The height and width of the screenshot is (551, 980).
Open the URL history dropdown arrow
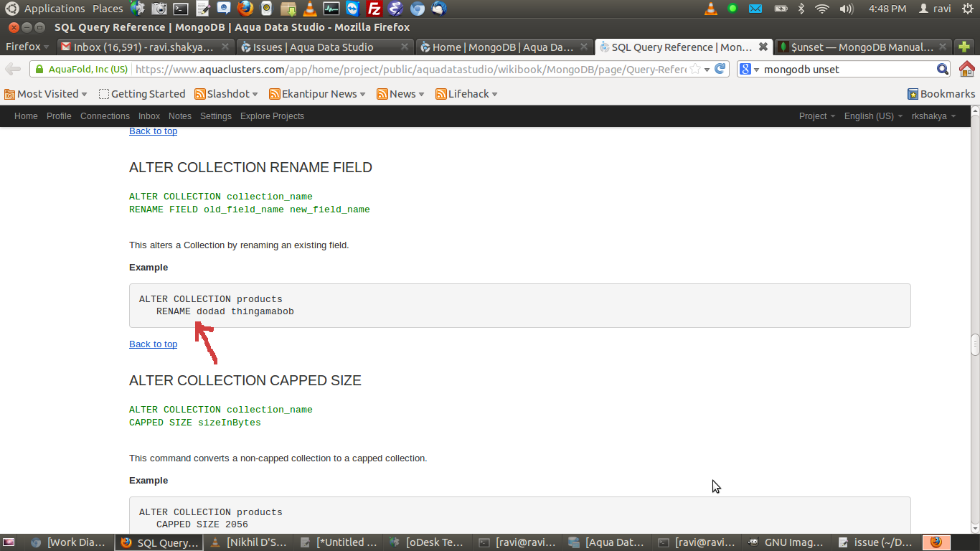[707, 70]
